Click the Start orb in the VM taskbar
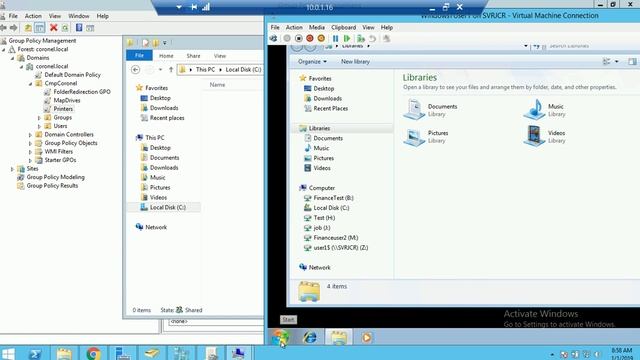The image size is (640, 360). click(281, 338)
